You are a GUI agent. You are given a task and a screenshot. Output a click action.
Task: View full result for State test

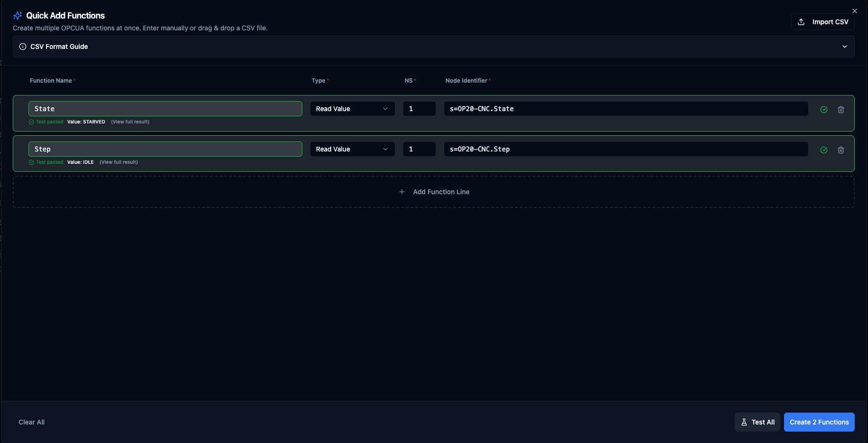130,122
